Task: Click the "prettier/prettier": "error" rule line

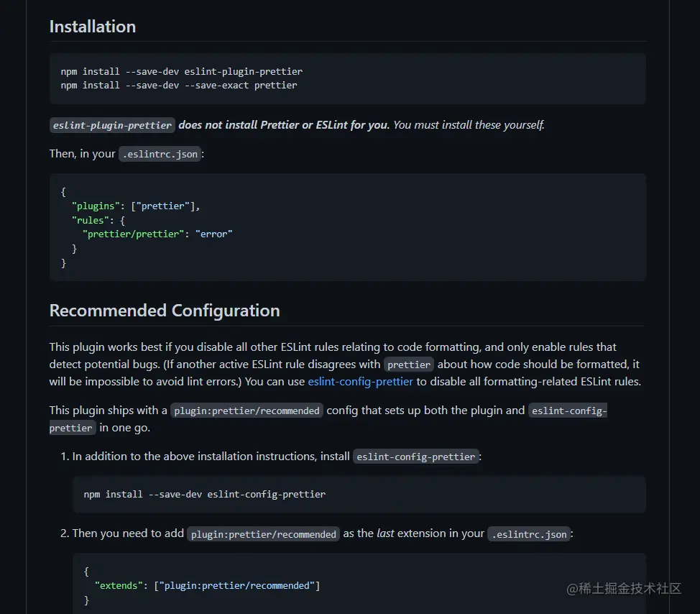Action: click(160, 234)
